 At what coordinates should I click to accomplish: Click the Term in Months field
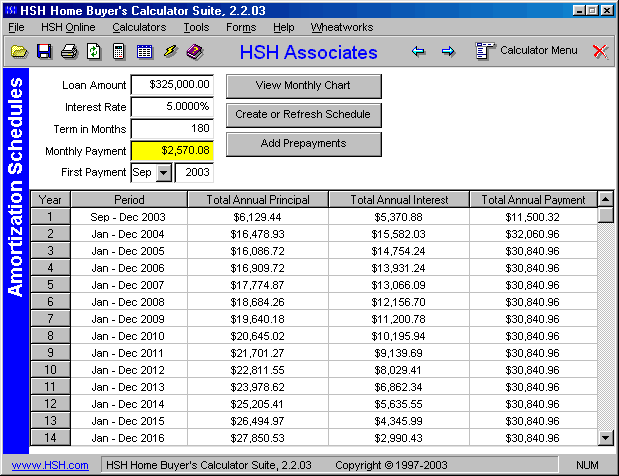[172, 129]
